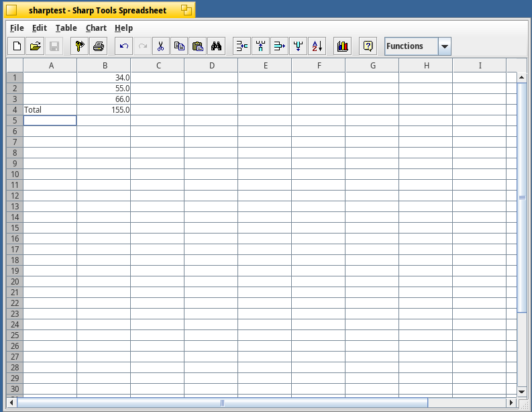This screenshot has height=412, width=532.
Task: Click the scroll up arrow
Action: pyautogui.click(x=522, y=77)
